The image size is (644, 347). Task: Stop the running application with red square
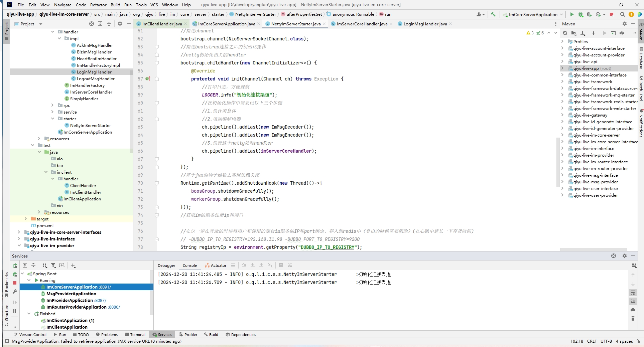[x=611, y=14]
